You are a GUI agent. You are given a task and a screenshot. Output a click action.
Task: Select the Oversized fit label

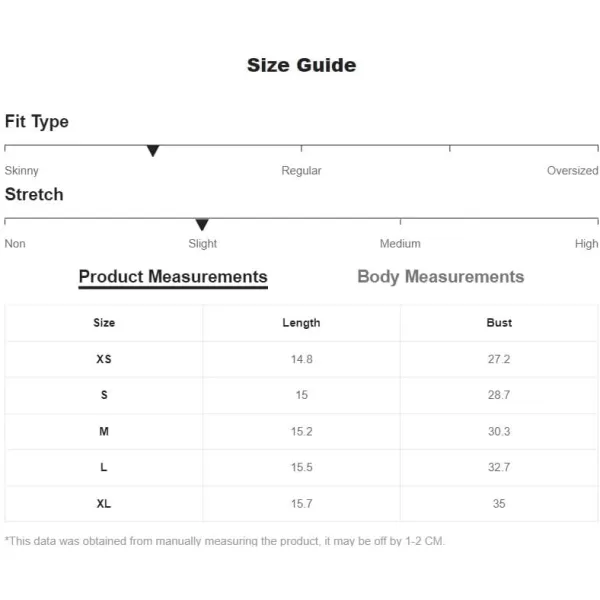[572, 171]
